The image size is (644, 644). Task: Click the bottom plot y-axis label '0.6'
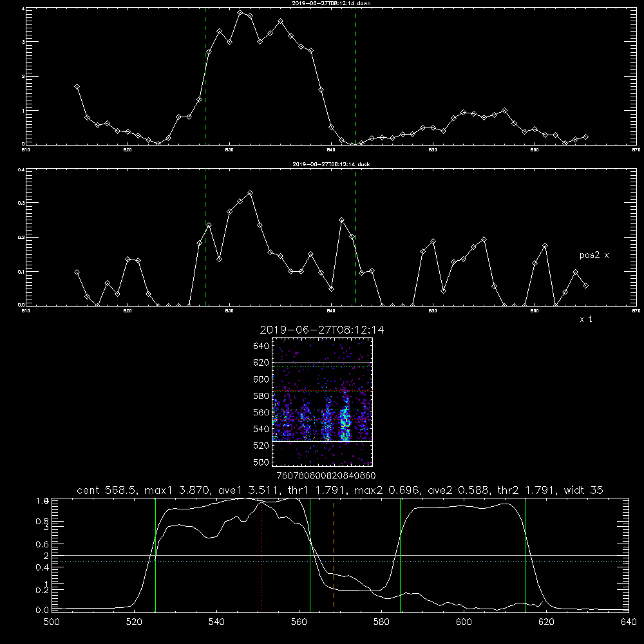[43, 545]
